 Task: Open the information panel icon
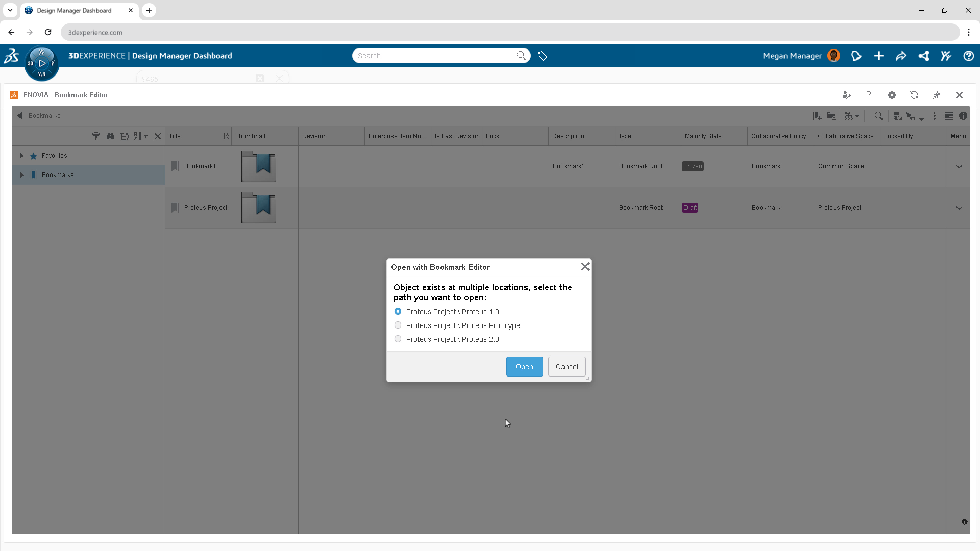(963, 116)
